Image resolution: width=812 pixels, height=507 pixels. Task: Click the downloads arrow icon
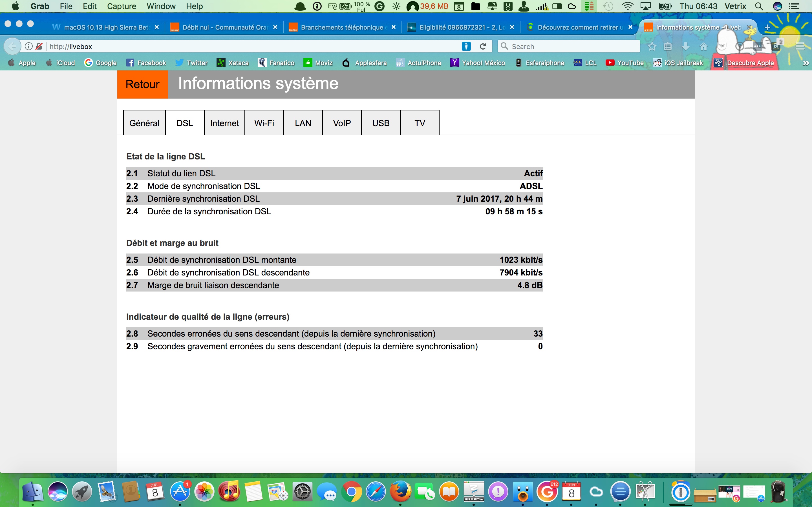[685, 46]
